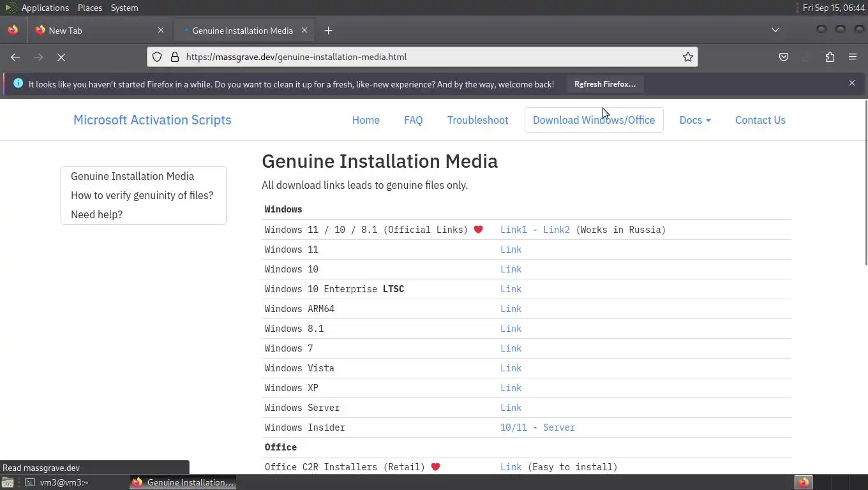This screenshot has width=868, height=490.
Task: Click the pinned Firefox tab icon
Action: pyautogui.click(x=13, y=30)
